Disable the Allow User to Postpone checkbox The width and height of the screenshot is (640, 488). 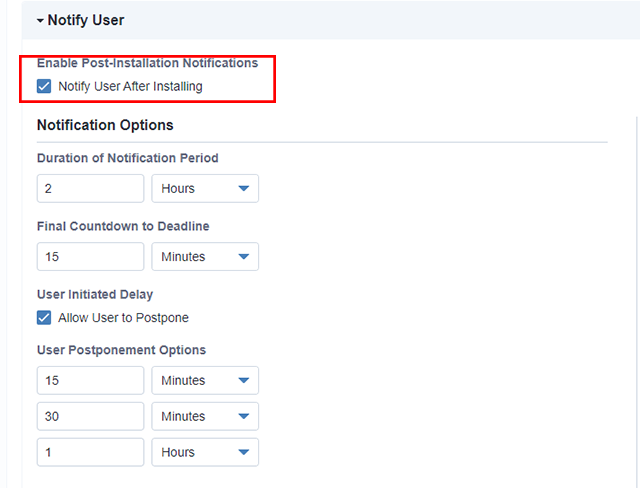click(x=44, y=318)
